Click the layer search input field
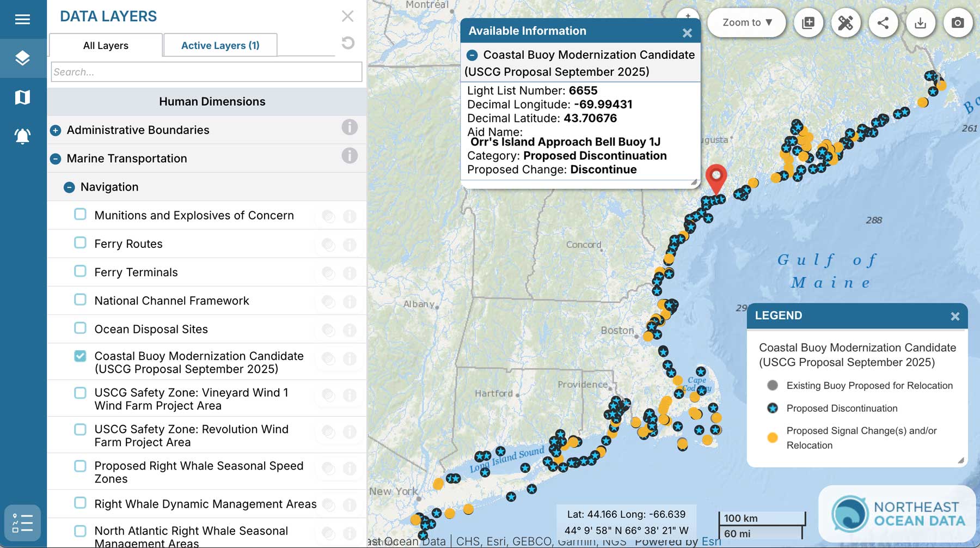 [x=206, y=72]
